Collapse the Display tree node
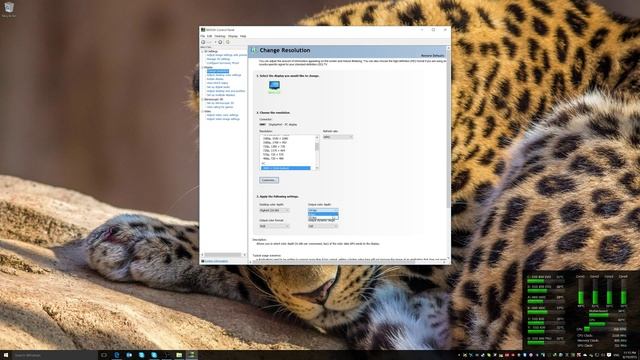Viewport: 640px width, 360px height. [x=202, y=67]
